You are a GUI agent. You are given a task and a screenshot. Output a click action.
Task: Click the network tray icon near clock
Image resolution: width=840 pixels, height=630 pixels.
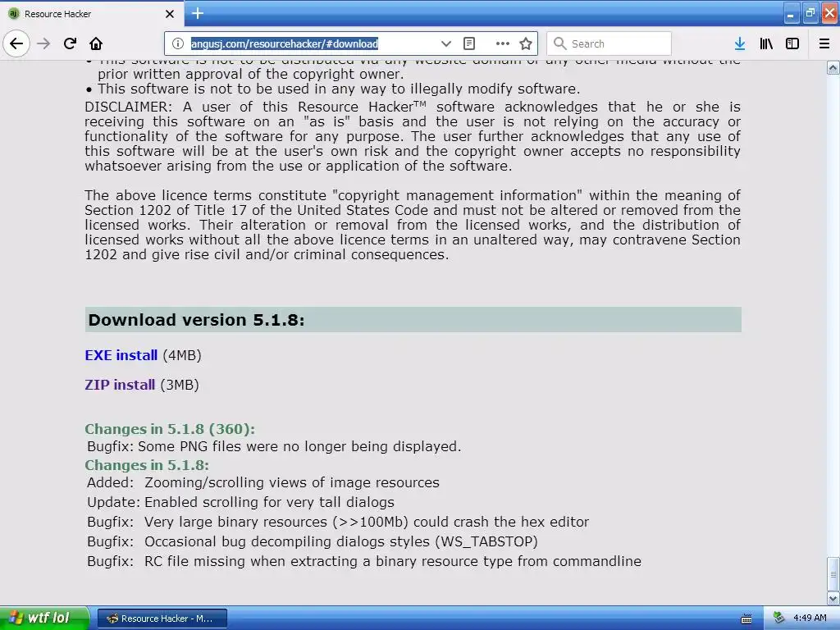pos(778,618)
